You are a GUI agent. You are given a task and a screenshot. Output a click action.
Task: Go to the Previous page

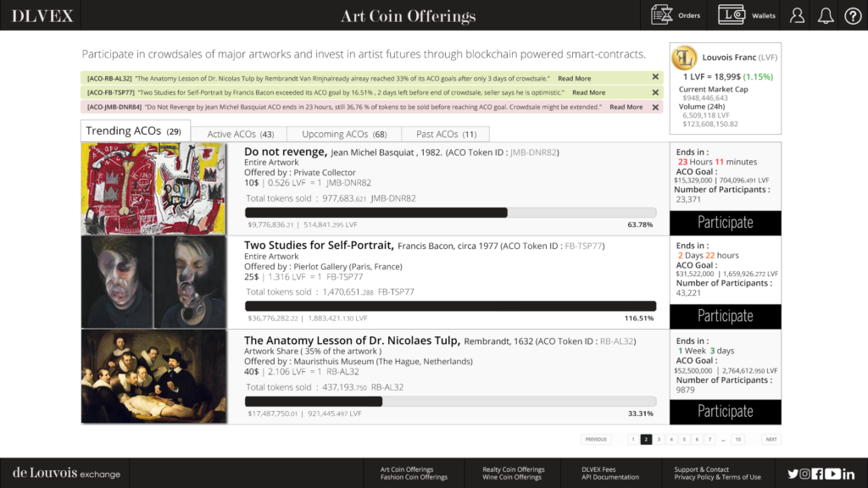(x=596, y=440)
